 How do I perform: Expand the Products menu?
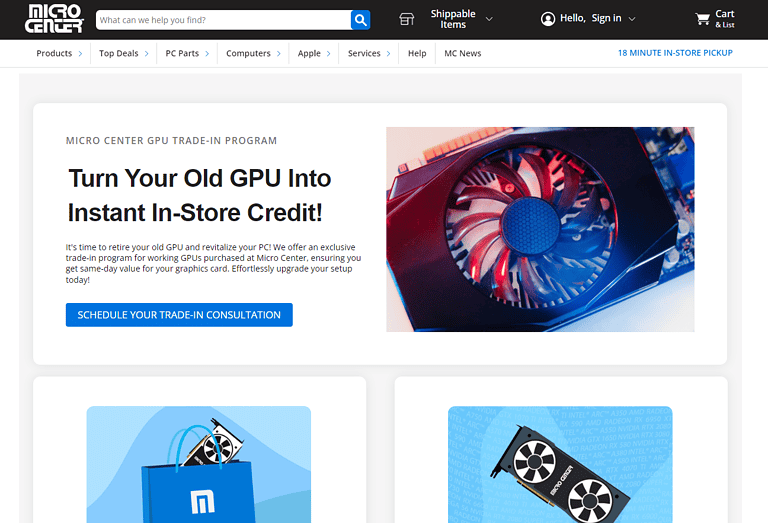point(59,53)
